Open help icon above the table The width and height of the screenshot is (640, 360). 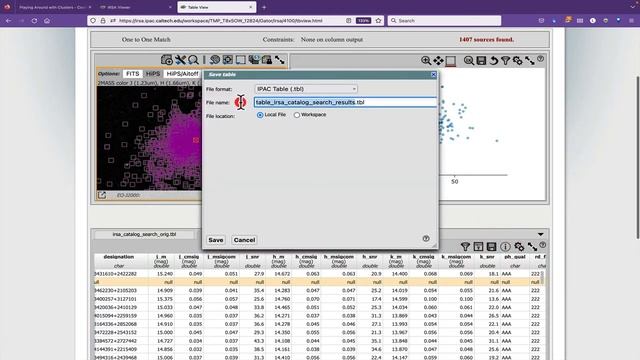[542, 245]
